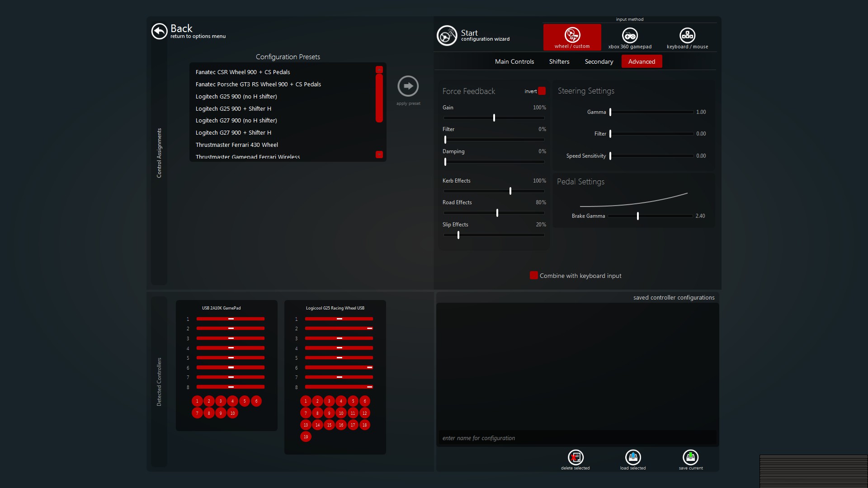The height and width of the screenshot is (488, 868).
Task: Toggle Force Feedback invert checkbox
Action: pyautogui.click(x=542, y=91)
